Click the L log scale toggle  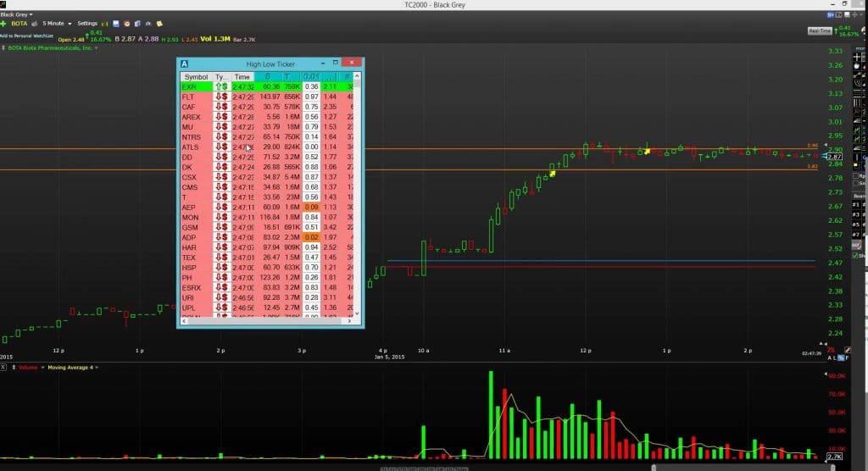[x=835, y=358]
